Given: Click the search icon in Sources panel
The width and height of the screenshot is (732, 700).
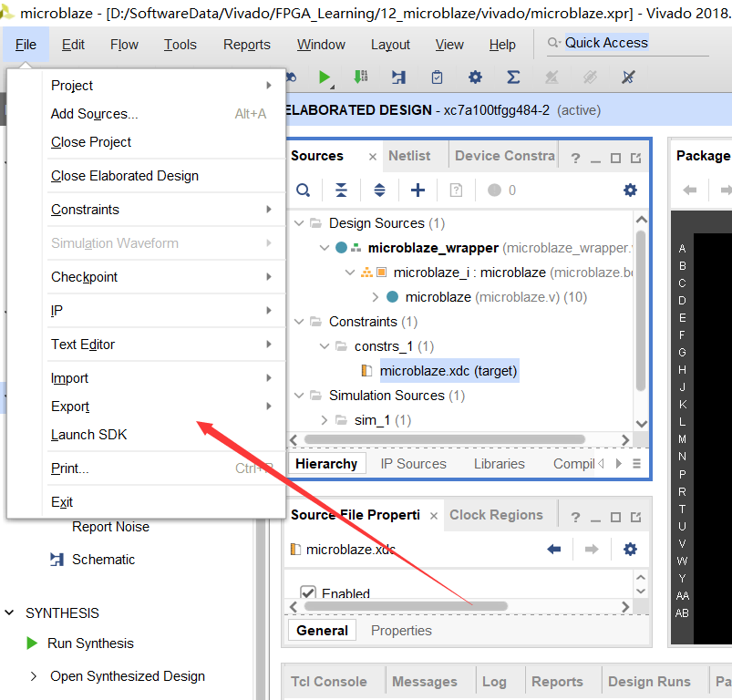Looking at the screenshot, I should pyautogui.click(x=304, y=190).
